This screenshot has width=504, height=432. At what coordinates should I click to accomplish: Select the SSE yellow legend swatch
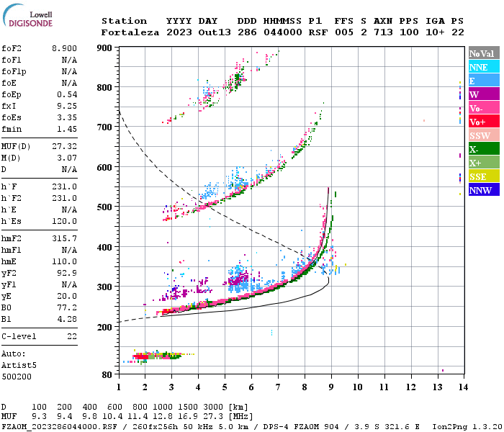tap(484, 176)
